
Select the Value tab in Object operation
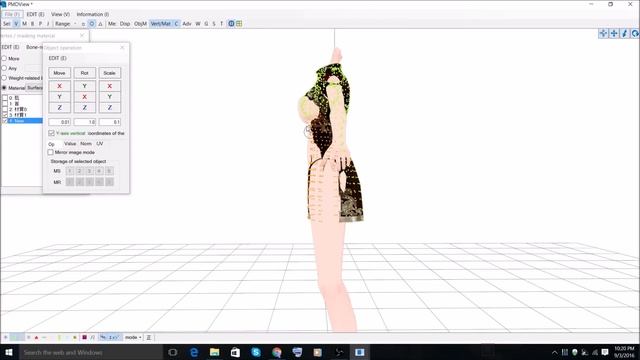click(70, 144)
